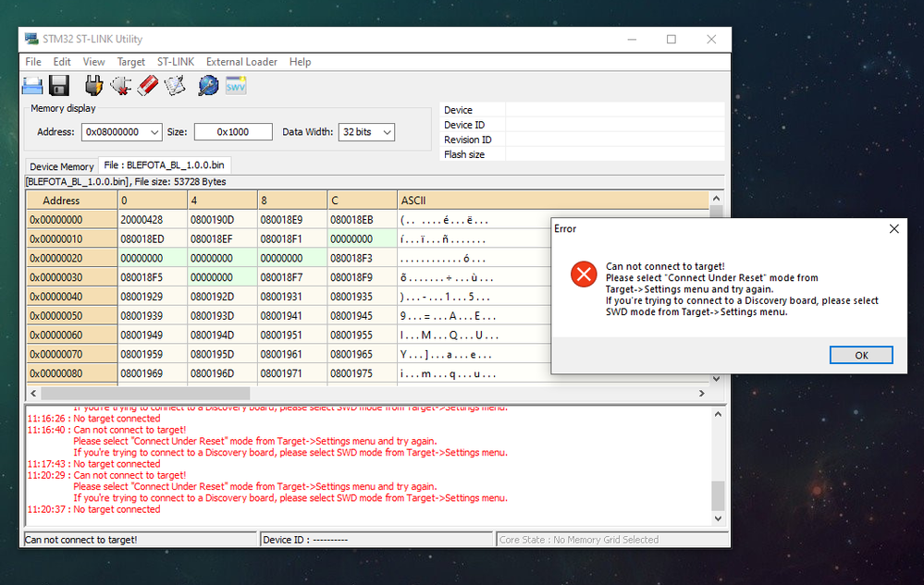Click the column header labeled C
This screenshot has height=585, width=924.
click(362, 201)
